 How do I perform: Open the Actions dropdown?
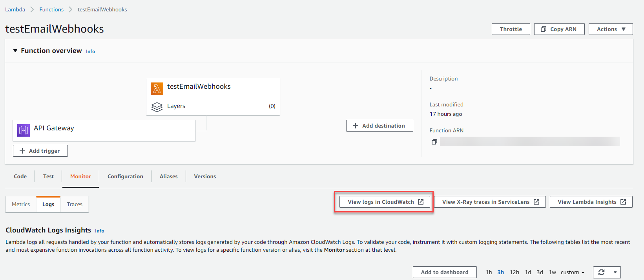[x=611, y=29]
